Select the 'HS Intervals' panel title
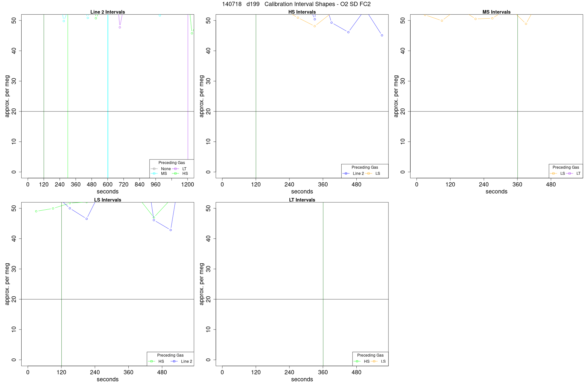The height and width of the screenshot is (392, 588). pos(302,12)
